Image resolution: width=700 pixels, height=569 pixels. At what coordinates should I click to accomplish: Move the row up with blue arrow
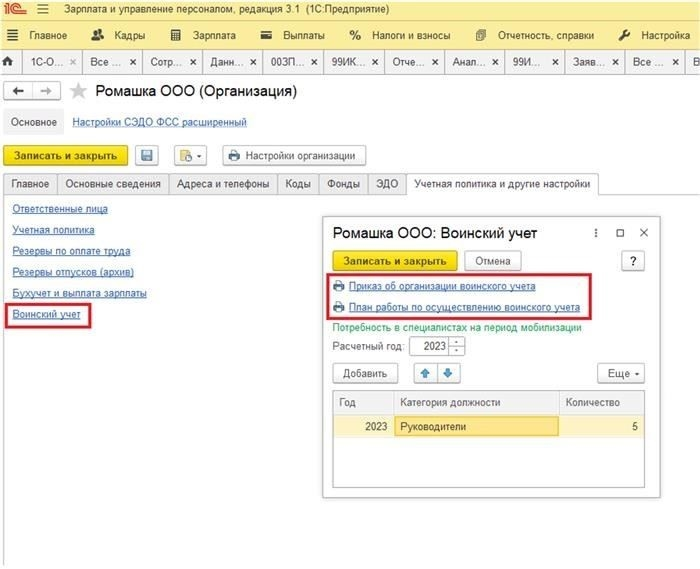[x=425, y=374]
